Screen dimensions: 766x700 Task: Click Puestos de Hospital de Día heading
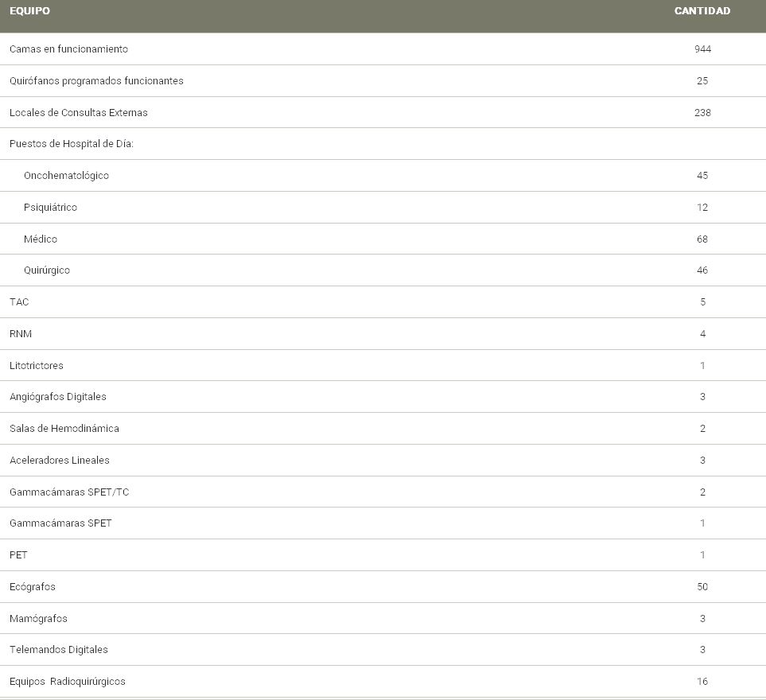point(70,144)
